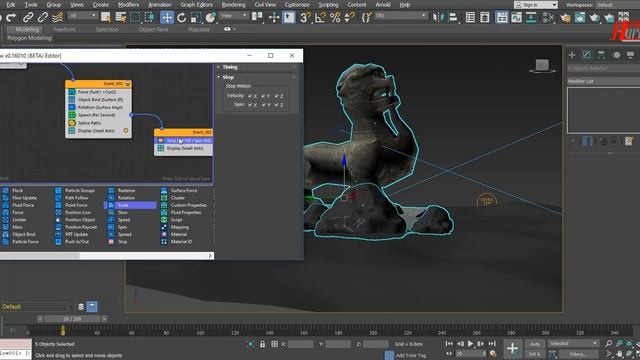Toggle Spin X checkbox in Stop rollout
This screenshot has height=360, width=640.
pyautogui.click(x=250, y=105)
